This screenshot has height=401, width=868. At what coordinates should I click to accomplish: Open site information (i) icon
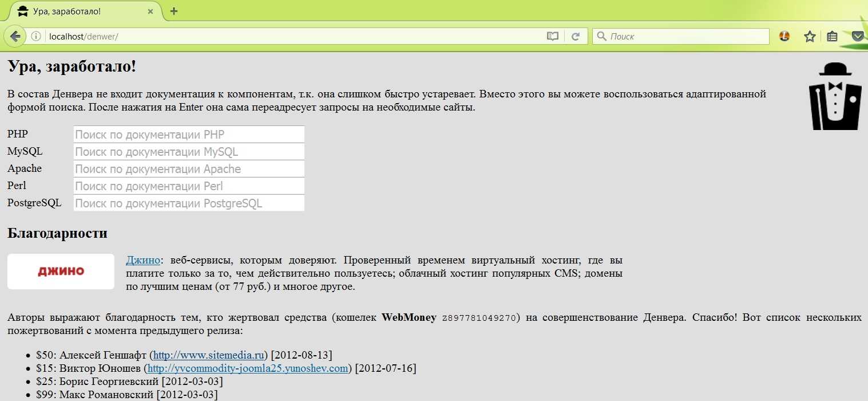[36, 37]
